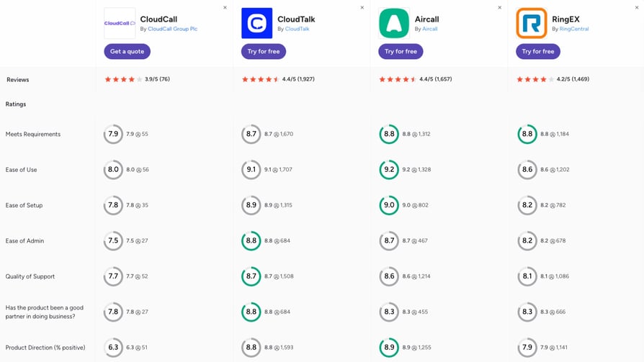Click the CloudTalk product name heading
The width and height of the screenshot is (644, 362).
(x=296, y=19)
